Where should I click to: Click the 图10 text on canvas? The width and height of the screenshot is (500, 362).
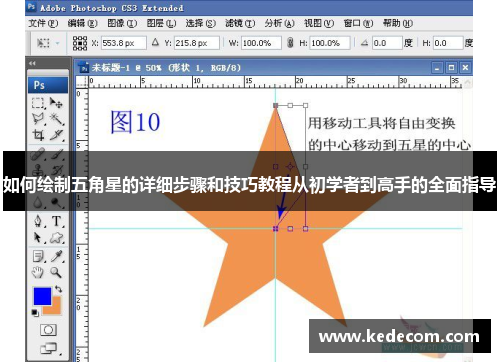pyautogui.click(x=135, y=122)
